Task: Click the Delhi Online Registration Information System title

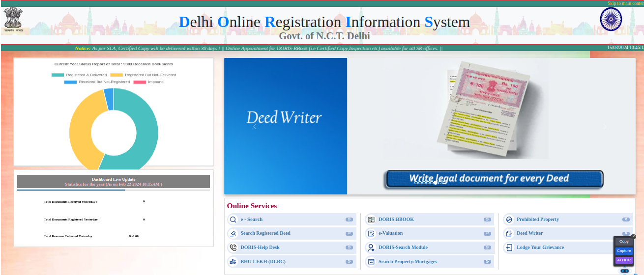Action: (324, 22)
